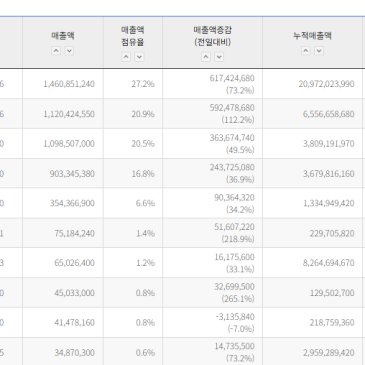Viewport: 365px width, 365px height.
Task: Sort 누적매출액 column ascending with up arrow
Action: tap(306, 51)
